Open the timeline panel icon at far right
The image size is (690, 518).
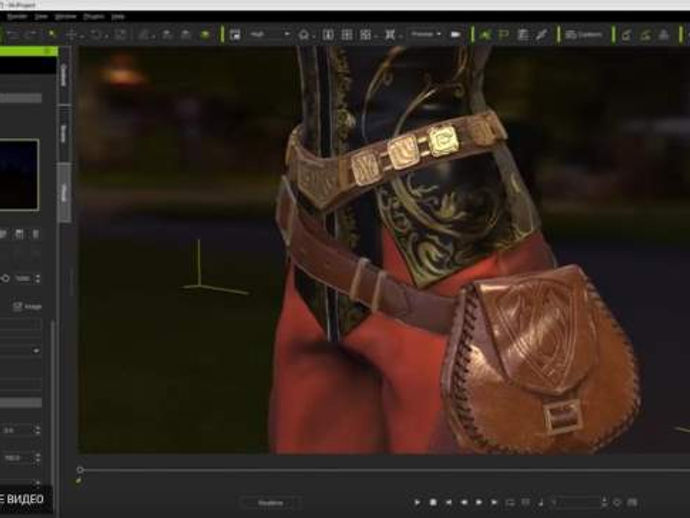coord(632,502)
